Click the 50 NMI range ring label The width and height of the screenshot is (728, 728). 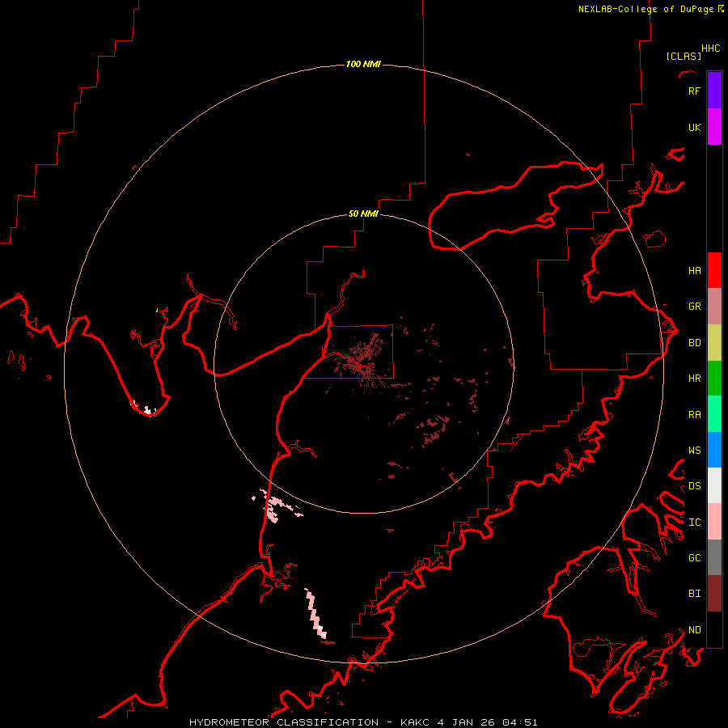pos(363,214)
